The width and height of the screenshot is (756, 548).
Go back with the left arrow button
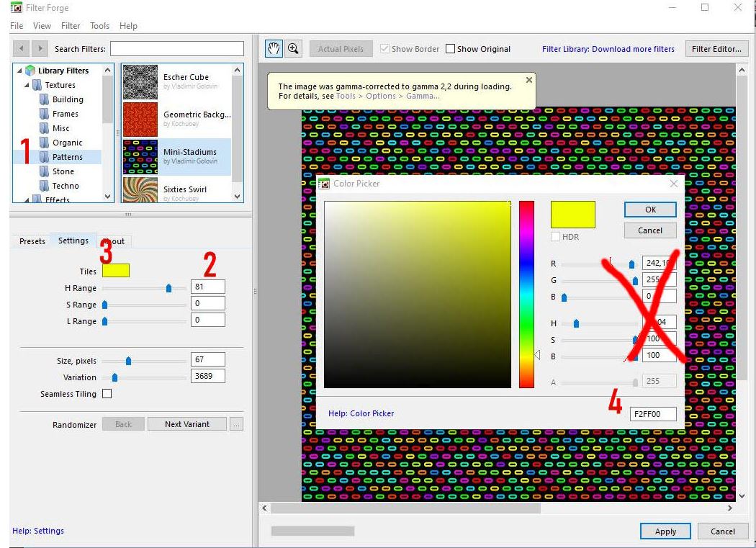(x=21, y=48)
